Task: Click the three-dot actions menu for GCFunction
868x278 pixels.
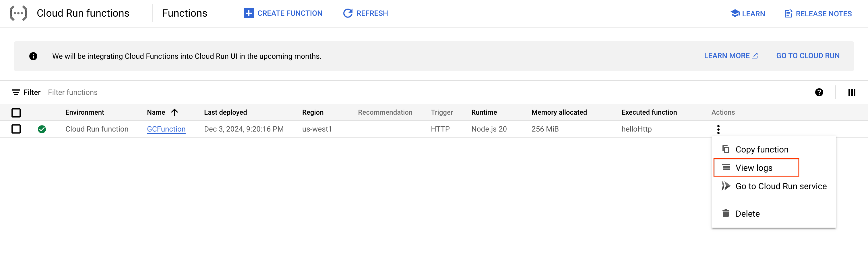Action: 718,129
